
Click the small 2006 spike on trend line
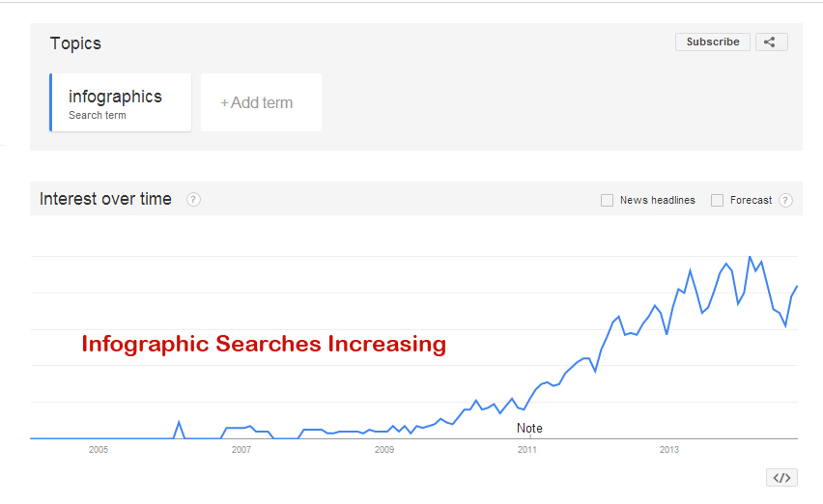(x=179, y=422)
